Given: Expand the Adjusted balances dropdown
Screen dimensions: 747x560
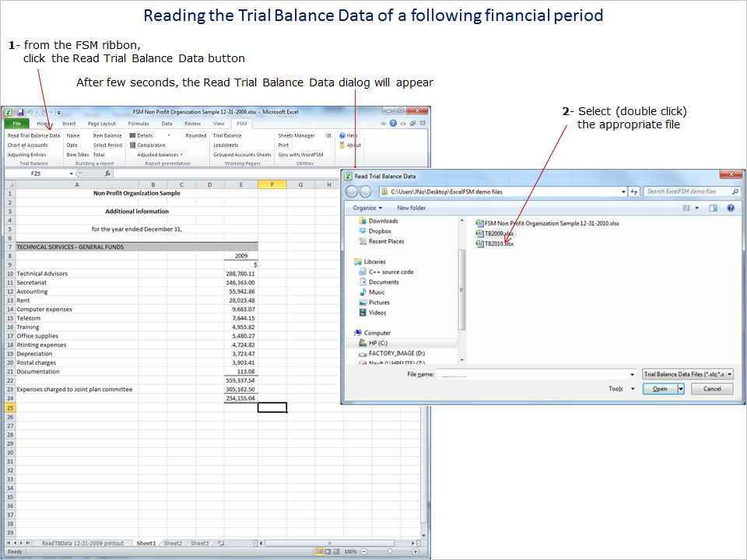Looking at the screenshot, I should coord(182,154).
